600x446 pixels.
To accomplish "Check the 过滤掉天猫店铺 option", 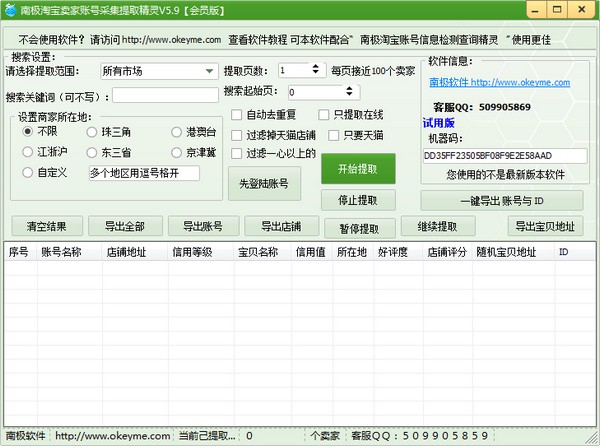I will point(237,135).
